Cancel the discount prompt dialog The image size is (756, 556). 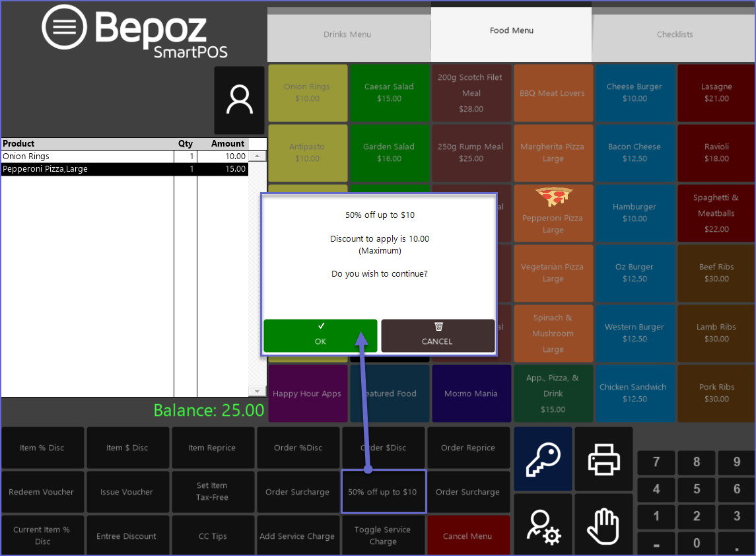tap(438, 335)
